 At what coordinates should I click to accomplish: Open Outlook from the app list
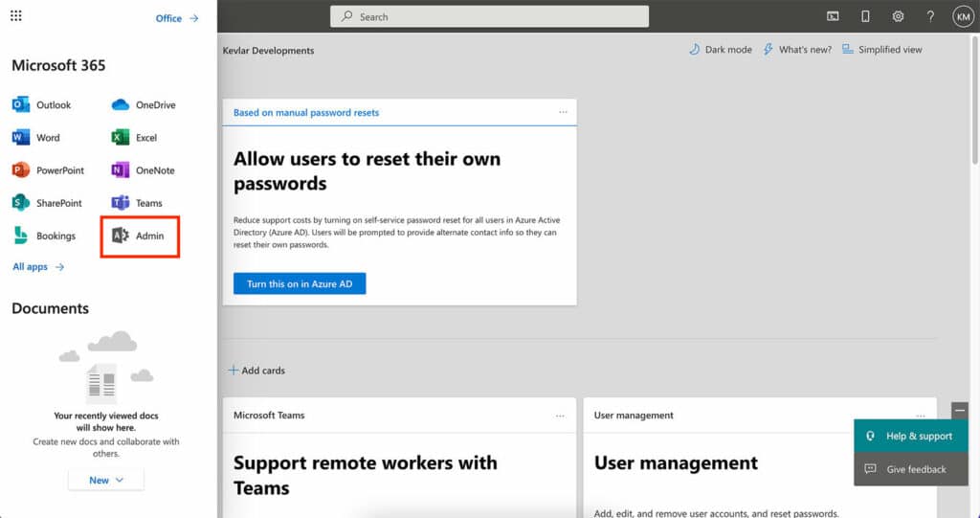[41, 105]
